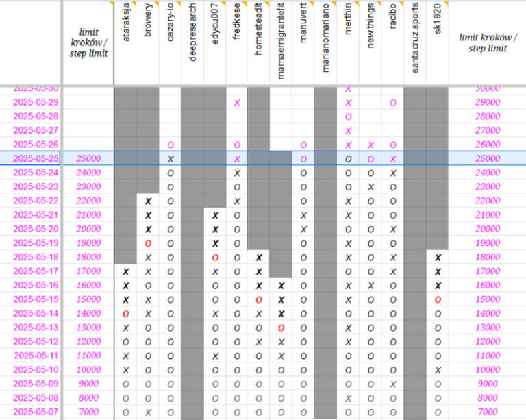
Task: Click new.things' magenta x on 2025-05-26
Action: [371, 145]
